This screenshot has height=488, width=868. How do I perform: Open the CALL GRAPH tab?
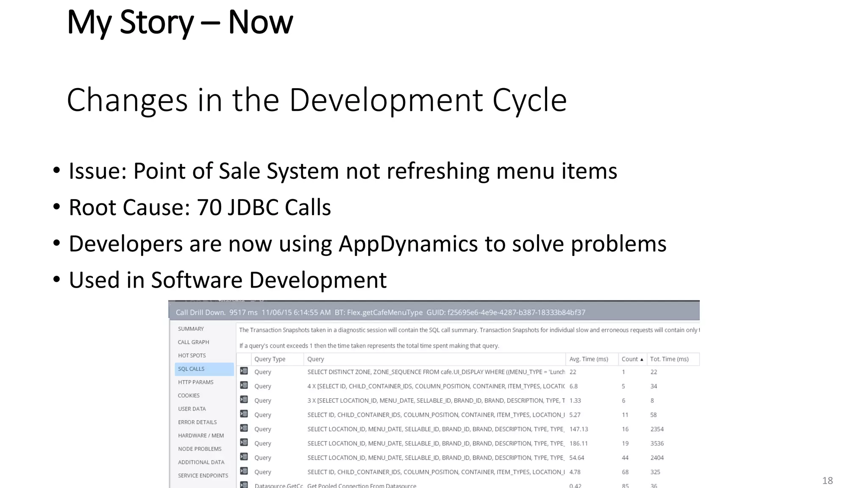click(x=193, y=342)
